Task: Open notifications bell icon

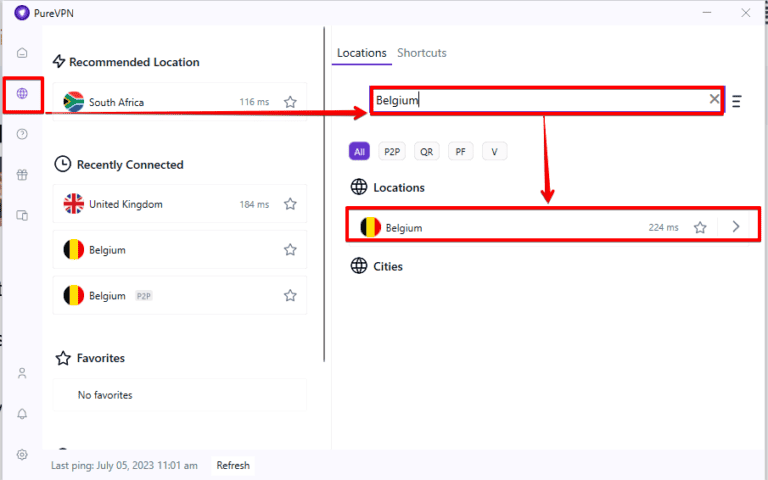Action: (x=22, y=414)
